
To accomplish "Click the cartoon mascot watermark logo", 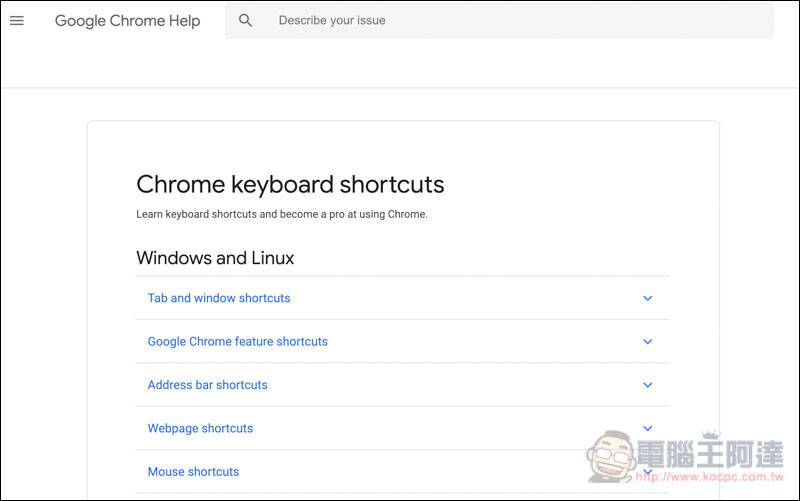I will (x=611, y=456).
